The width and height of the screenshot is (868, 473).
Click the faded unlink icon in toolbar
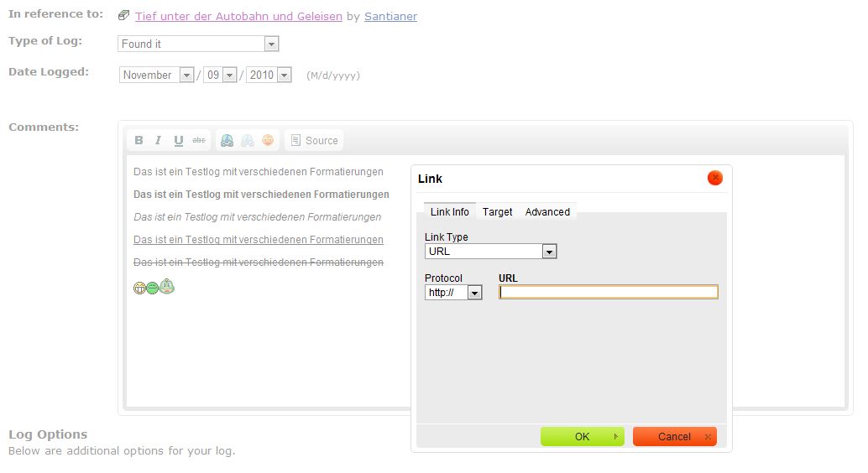[x=248, y=141]
